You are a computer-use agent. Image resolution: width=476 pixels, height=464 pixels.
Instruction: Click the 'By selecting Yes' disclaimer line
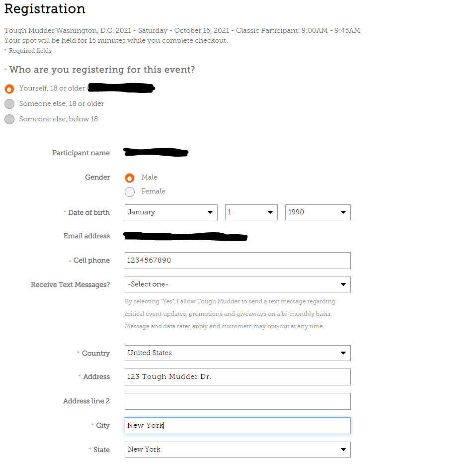point(230,301)
